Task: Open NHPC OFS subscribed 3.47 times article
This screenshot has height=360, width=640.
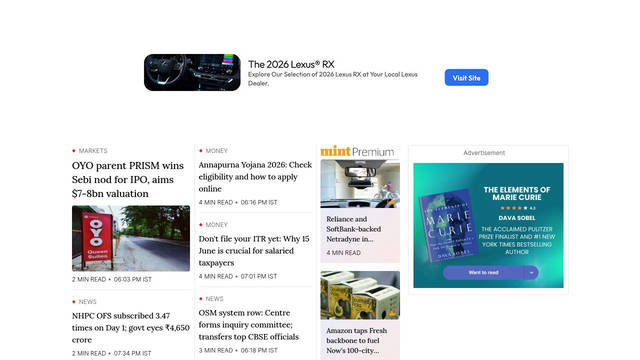Action: (x=131, y=328)
